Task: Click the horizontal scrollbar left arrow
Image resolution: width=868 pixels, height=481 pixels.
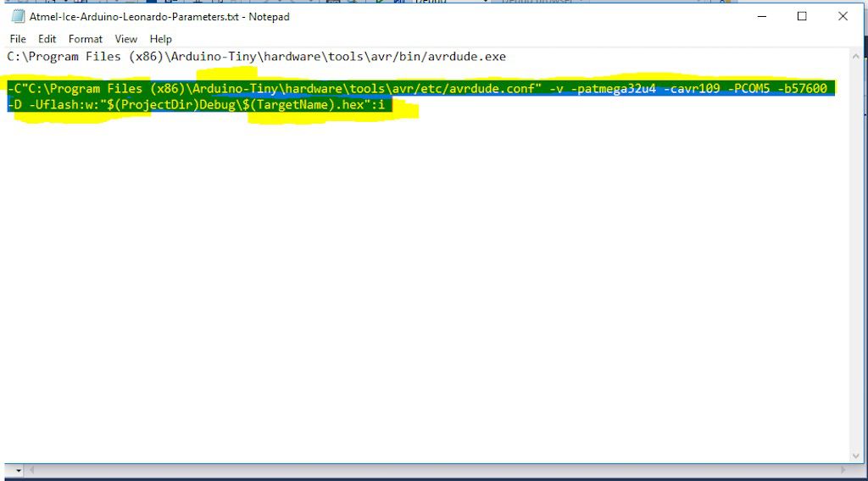Action: pos(32,470)
